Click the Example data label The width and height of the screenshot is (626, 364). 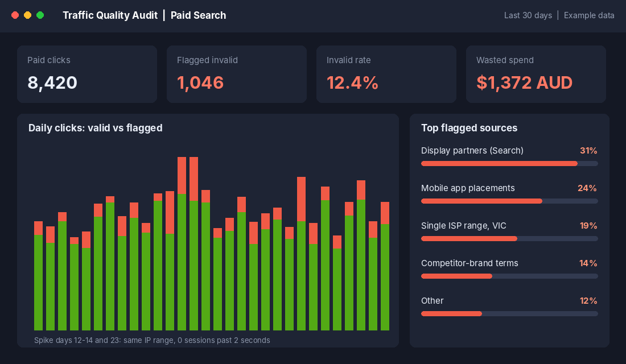coord(589,15)
